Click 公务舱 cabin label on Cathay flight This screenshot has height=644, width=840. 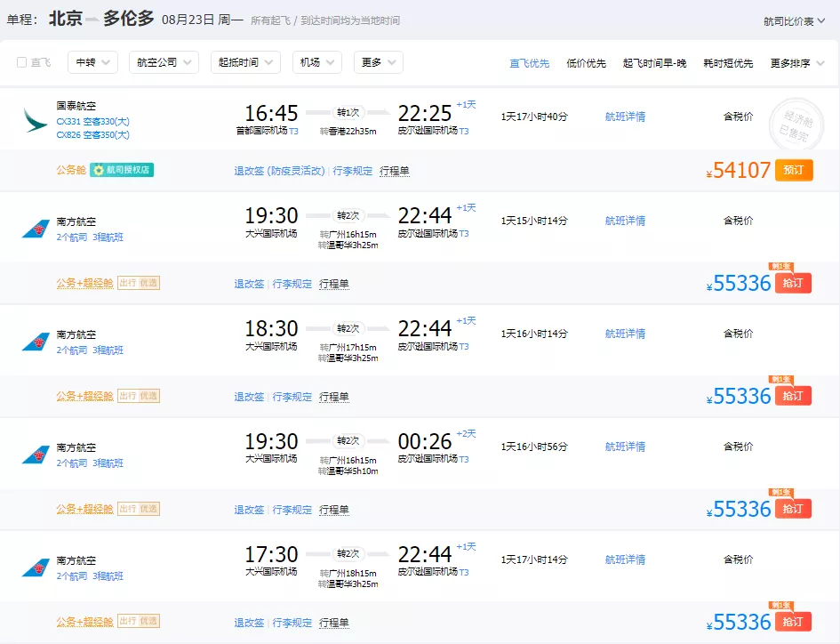[71, 170]
